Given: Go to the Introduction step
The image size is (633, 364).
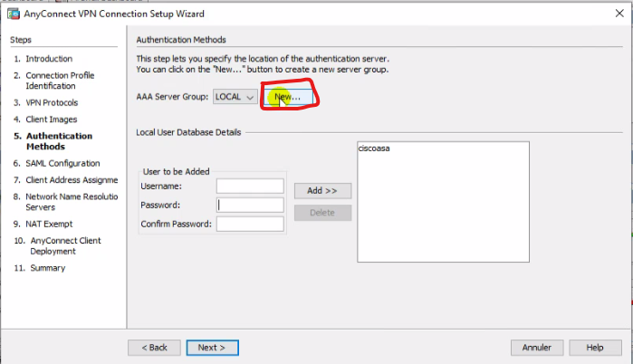Looking at the screenshot, I should click(x=49, y=59).
